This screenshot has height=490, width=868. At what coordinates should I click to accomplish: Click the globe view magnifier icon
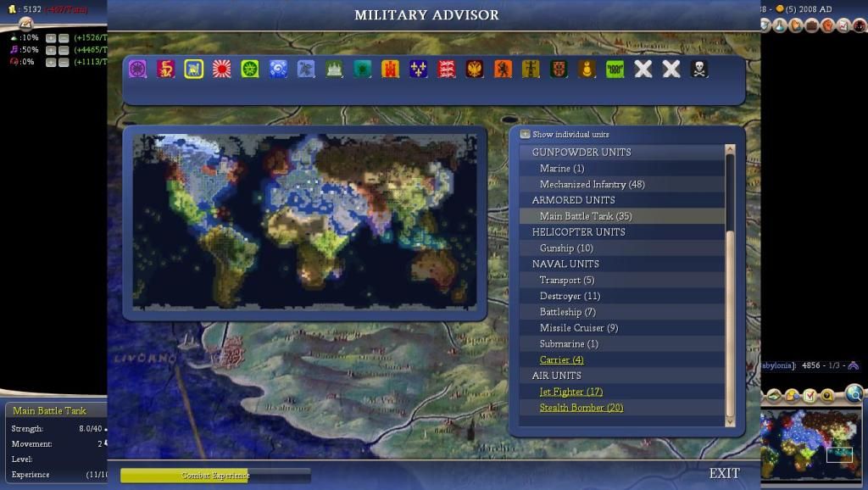coord(854,393)
